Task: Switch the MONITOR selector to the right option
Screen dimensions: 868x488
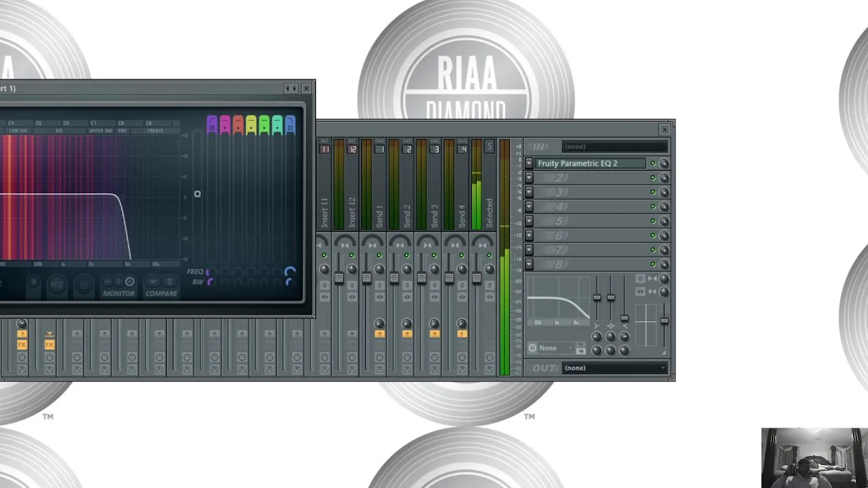Action: [x=130, y=281]
